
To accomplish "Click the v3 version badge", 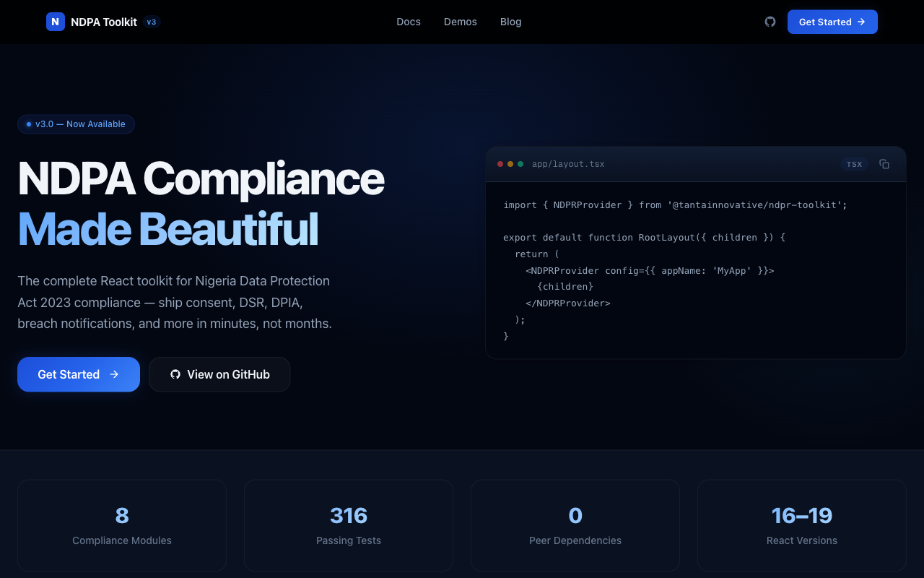I will pyautogui.click(x=152, y=22).
